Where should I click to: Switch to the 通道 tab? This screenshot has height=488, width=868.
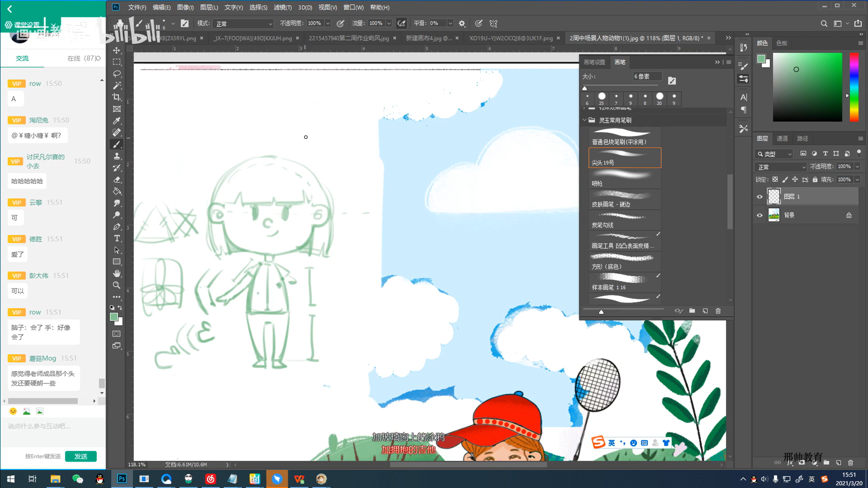(x=782, y=138)
